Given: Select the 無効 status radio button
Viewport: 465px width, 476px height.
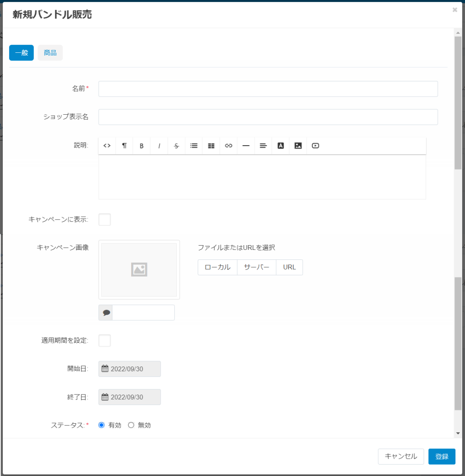Looking at the screenshot, I should click(131, 425).
